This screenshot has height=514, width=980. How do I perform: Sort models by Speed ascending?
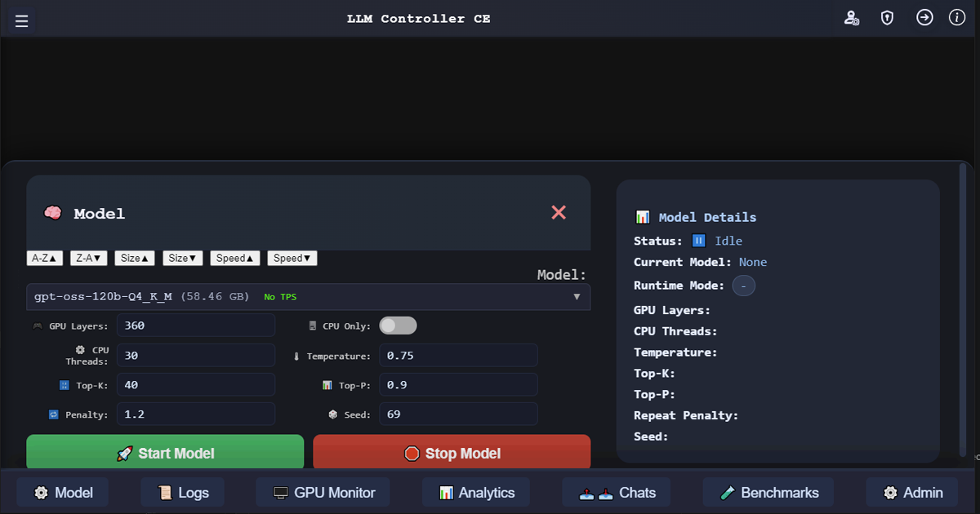235,258
